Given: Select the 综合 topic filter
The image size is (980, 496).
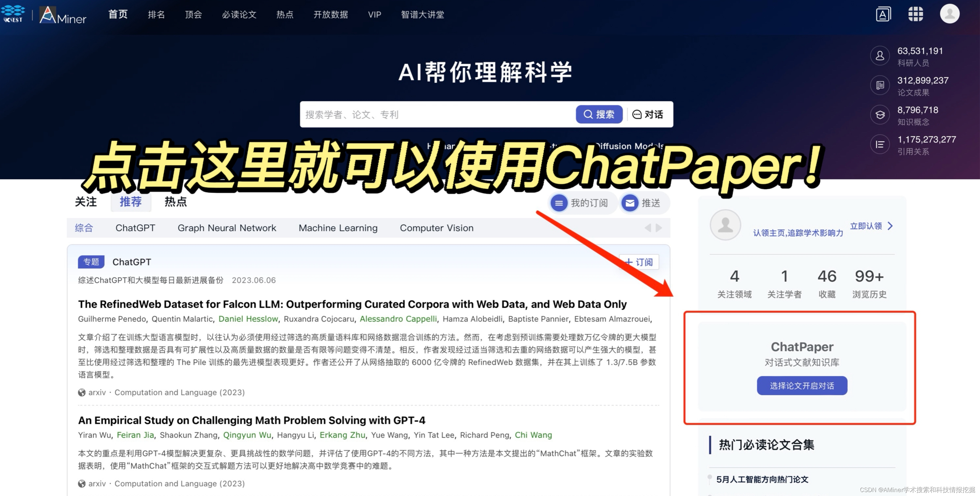Looking at the screenshot, I should (84, 228).
